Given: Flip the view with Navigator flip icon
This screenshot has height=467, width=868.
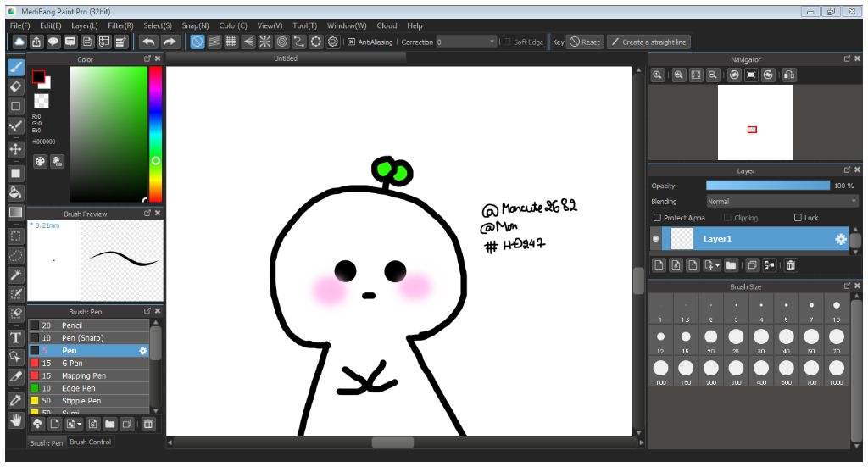Looking at the screenshot, I should [x=789, y=75].
